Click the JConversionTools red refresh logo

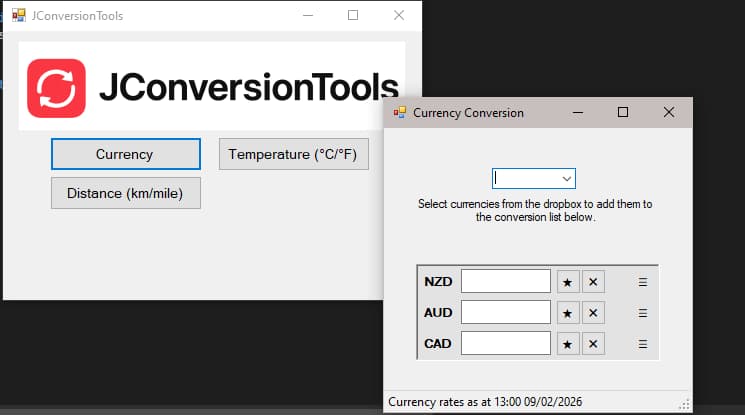tap(57, 88)
